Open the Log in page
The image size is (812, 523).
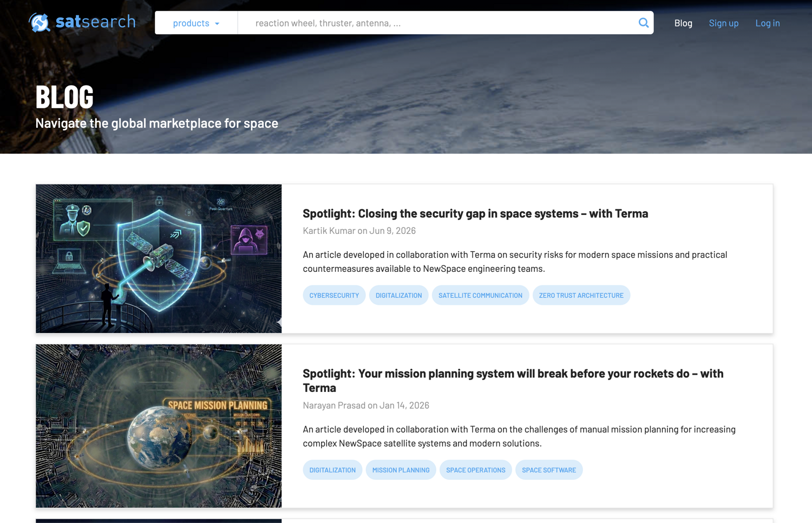(x=767, y=23)
